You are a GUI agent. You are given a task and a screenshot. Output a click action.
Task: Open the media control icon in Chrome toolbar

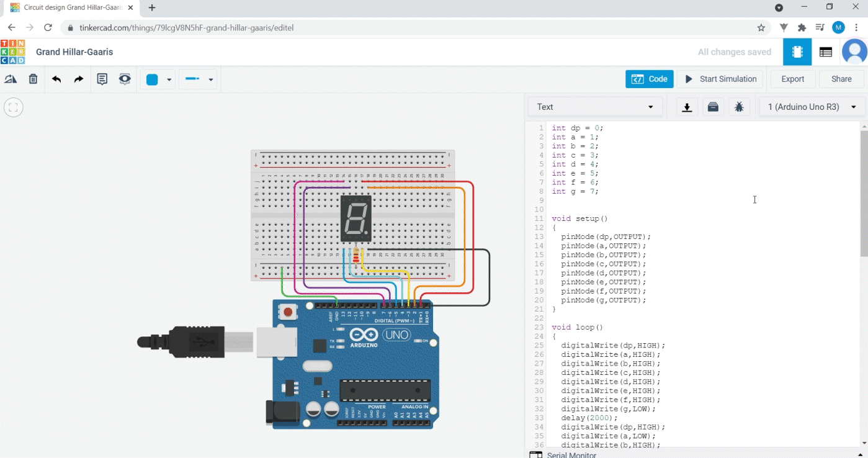tap(820, 28)
